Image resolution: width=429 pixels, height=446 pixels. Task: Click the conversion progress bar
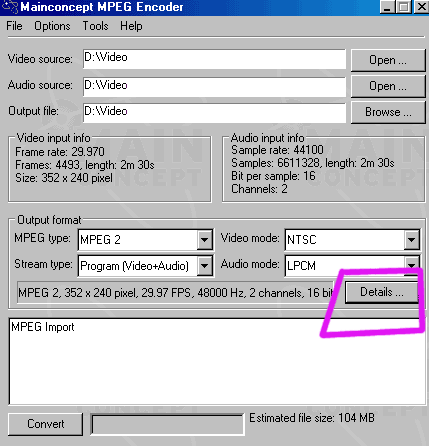[x=167, y=425]
